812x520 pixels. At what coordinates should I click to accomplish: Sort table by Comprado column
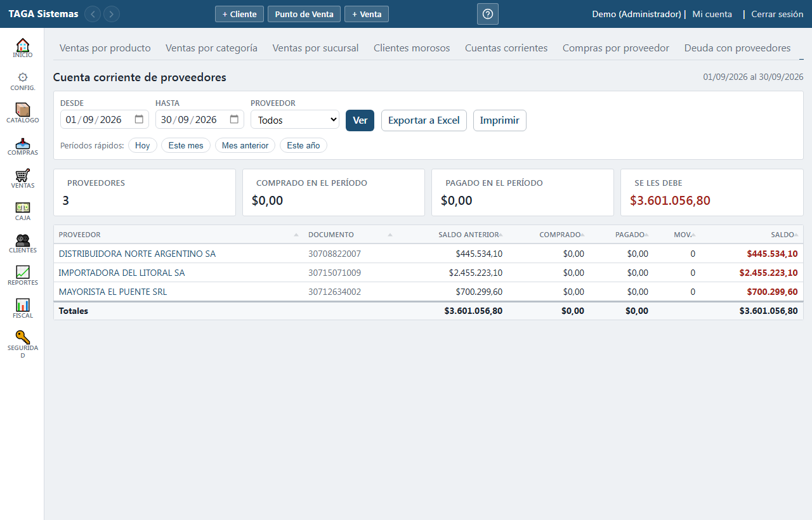pyautogui.click(x=548, y=235)
